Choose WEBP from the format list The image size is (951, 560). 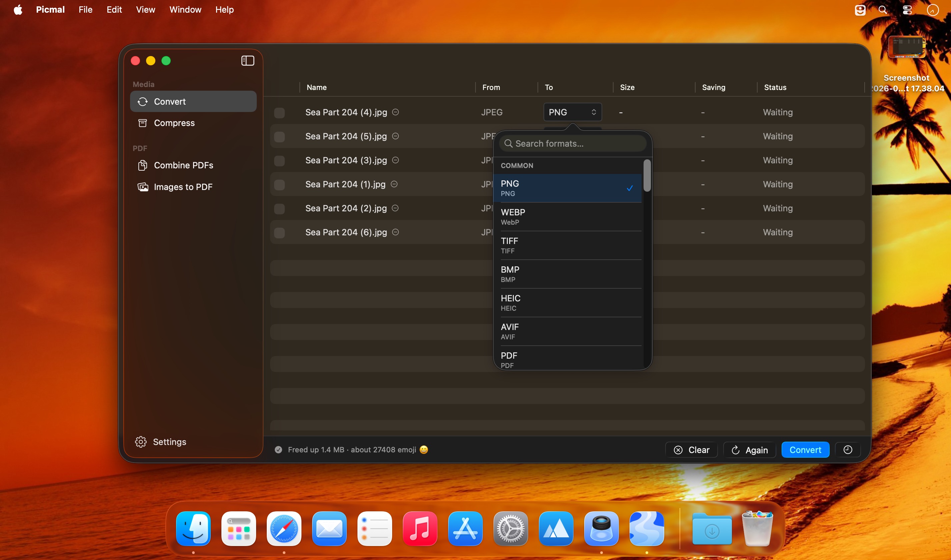point(567,217)
